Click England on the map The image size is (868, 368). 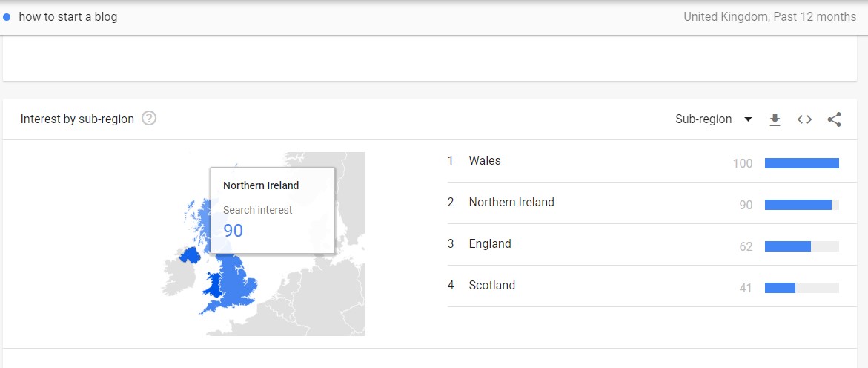point(239,280)
